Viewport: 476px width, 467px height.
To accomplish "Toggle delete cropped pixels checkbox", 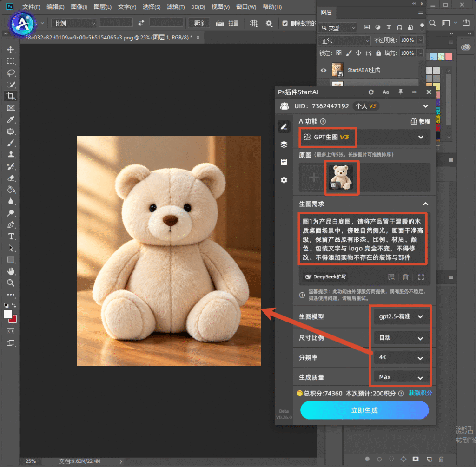I will [285, 23].
